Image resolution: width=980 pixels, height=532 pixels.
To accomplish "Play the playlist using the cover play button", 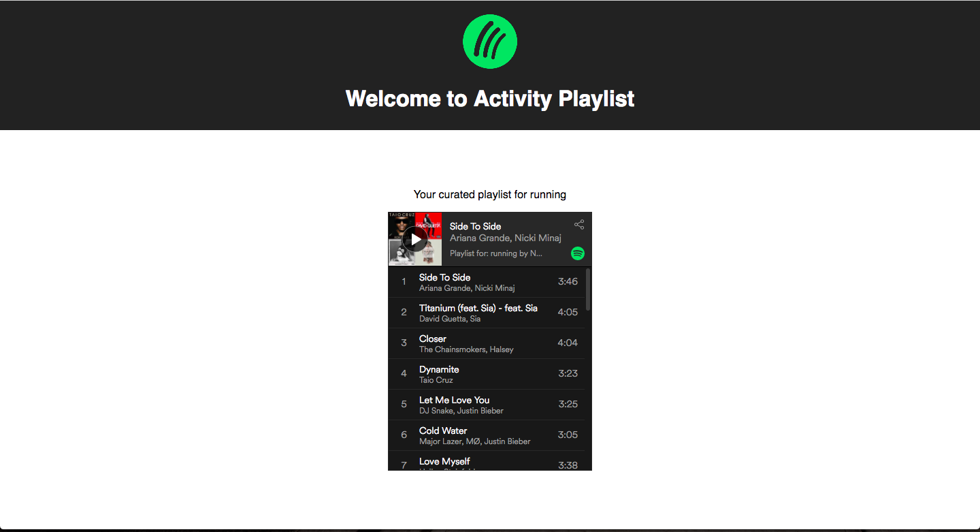I will 415,239.
